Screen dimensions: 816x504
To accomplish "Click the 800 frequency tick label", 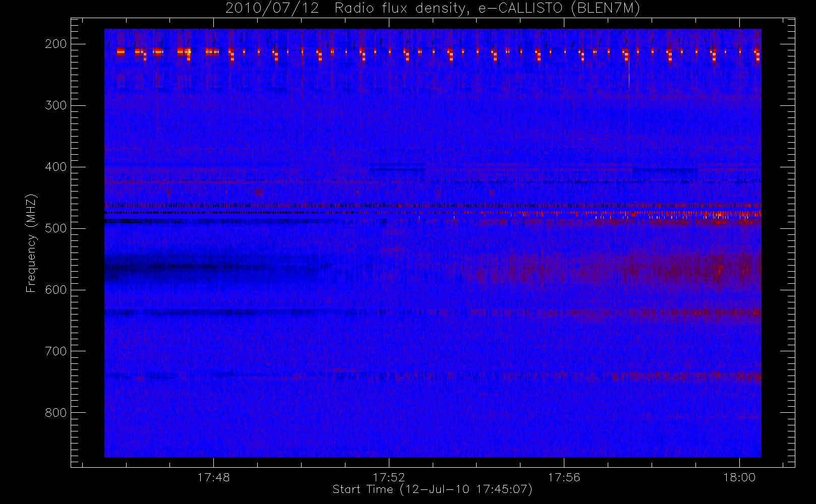I will coord(55,413).
